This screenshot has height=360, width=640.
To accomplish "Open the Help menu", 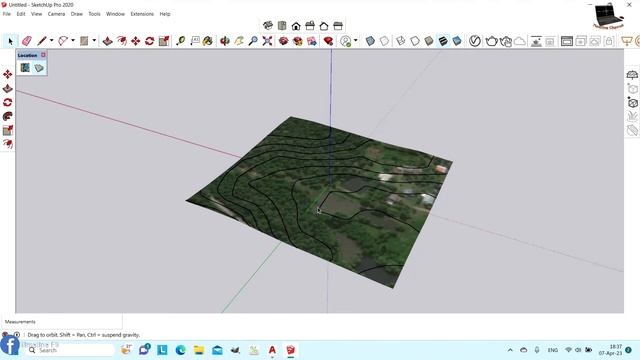I will (165, 14).
